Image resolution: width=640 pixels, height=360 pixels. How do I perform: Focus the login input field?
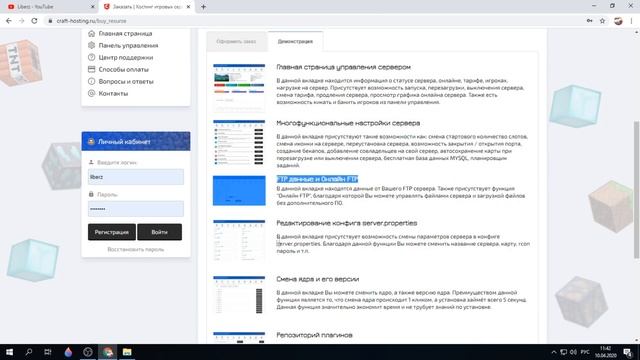pos(136,177)
